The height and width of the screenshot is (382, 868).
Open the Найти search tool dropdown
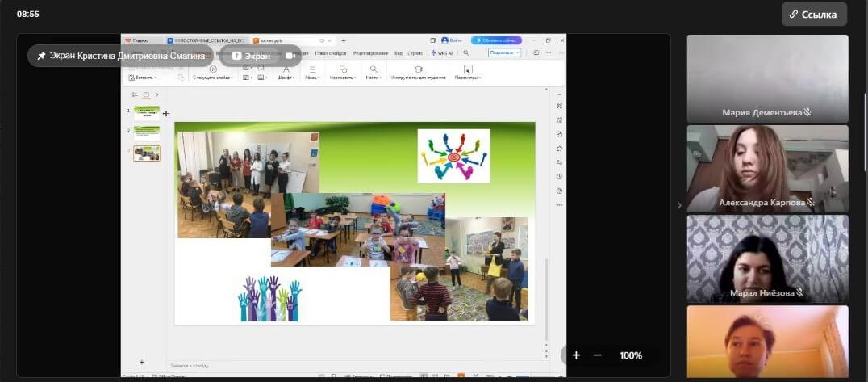[x=373, y=73]
